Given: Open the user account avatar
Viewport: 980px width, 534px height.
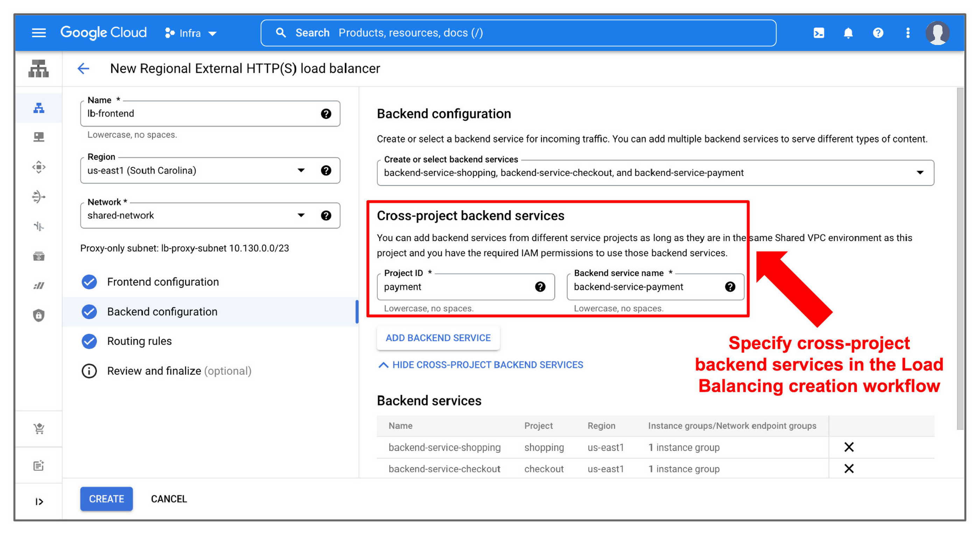Looking at the screenshot, I should coord(937,33).
